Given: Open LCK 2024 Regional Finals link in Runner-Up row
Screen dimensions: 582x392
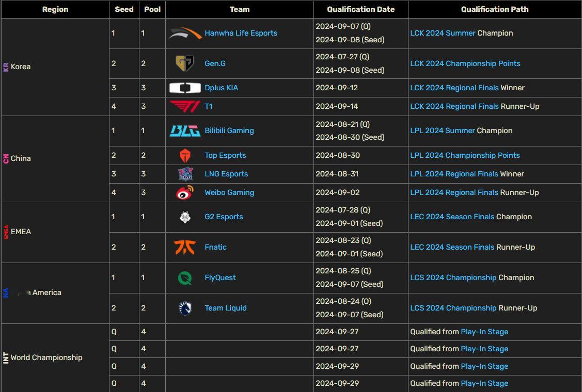Looking at the screenshot, I should click(x=454, y=106).
